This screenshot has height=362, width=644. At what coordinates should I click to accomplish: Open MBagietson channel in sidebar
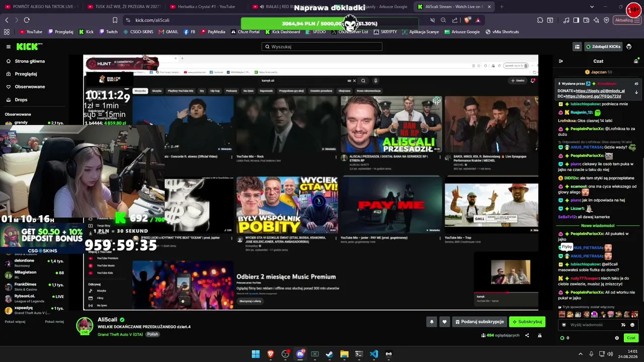pos(34,275)
